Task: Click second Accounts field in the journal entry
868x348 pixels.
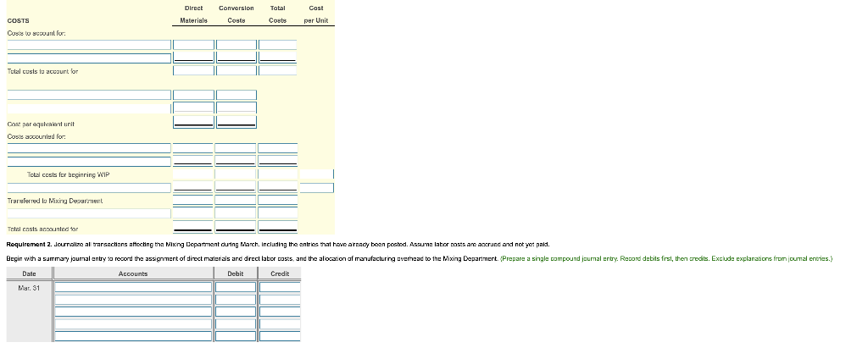Action: [x=133, y=299]
